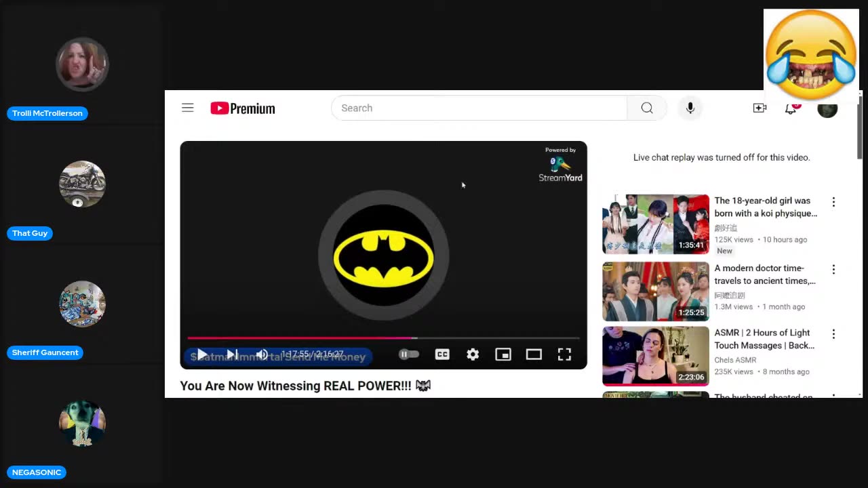Go to YouTube Premium home logo

coord(243,108)
